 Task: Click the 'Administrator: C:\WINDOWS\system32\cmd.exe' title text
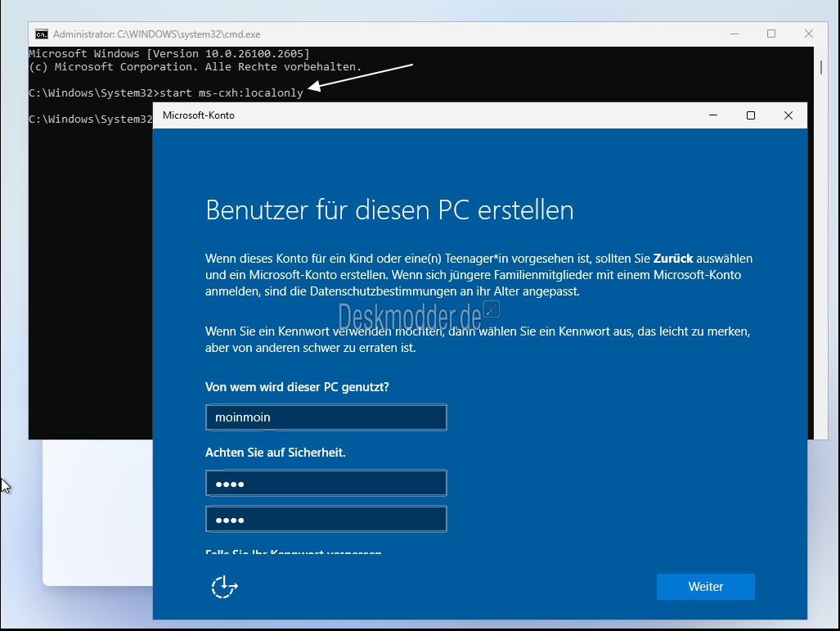tap(156, 34)
